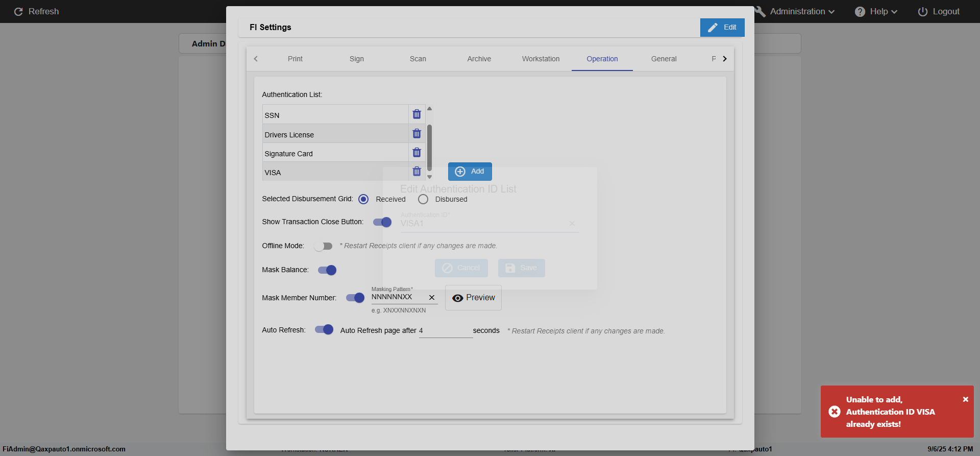Remove the VISA authentication entry
This screenshot has height=456, width=980.
[416, 172]
